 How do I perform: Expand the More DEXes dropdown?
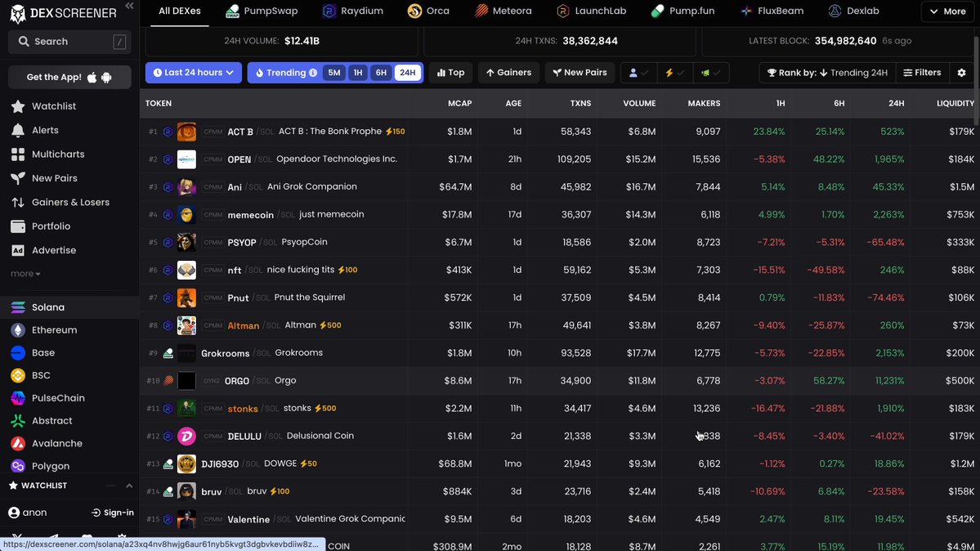click(x=948, y=11)
